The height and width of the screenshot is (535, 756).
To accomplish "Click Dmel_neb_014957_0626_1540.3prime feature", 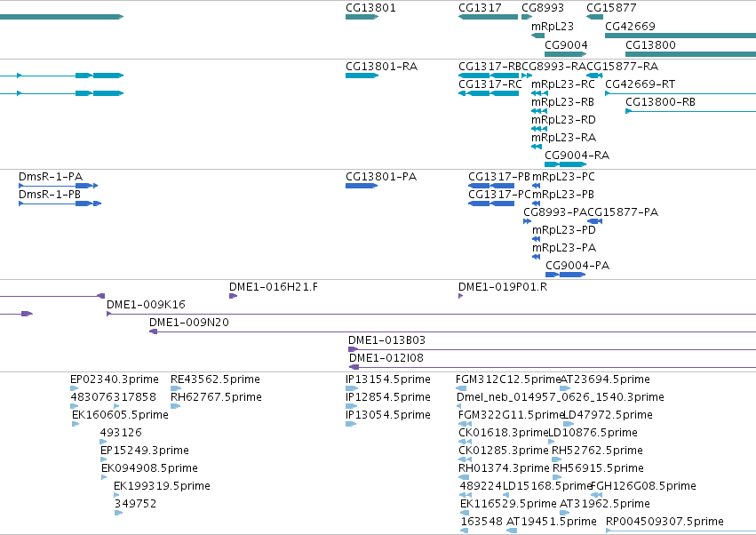I will 459,406.
